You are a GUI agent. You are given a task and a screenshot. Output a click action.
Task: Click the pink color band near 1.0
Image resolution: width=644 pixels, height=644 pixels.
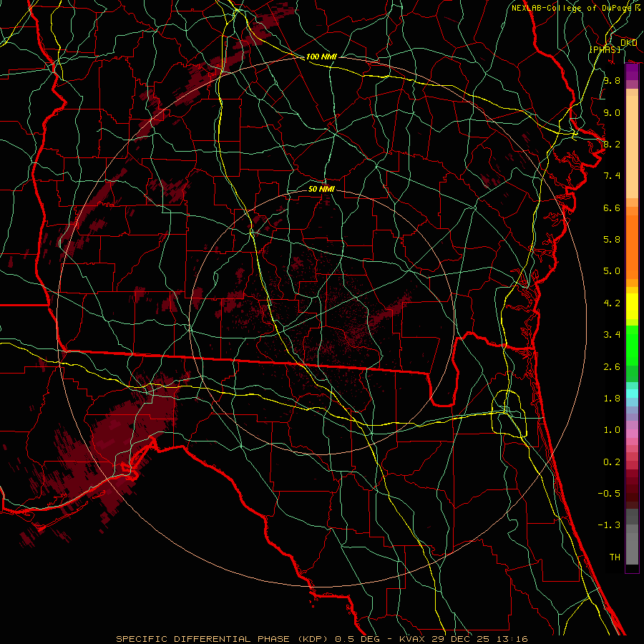632,431
